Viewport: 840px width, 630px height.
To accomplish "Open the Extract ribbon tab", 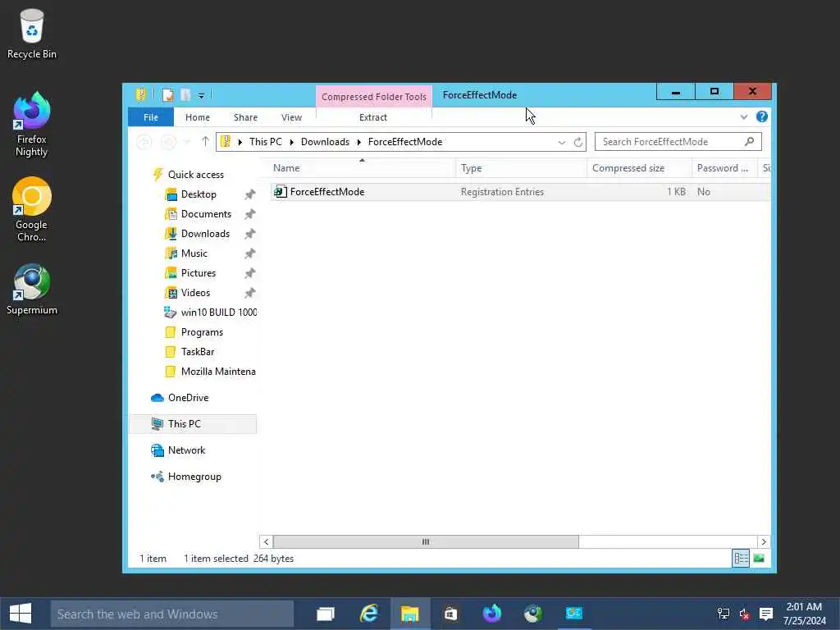I will [373, 117].
